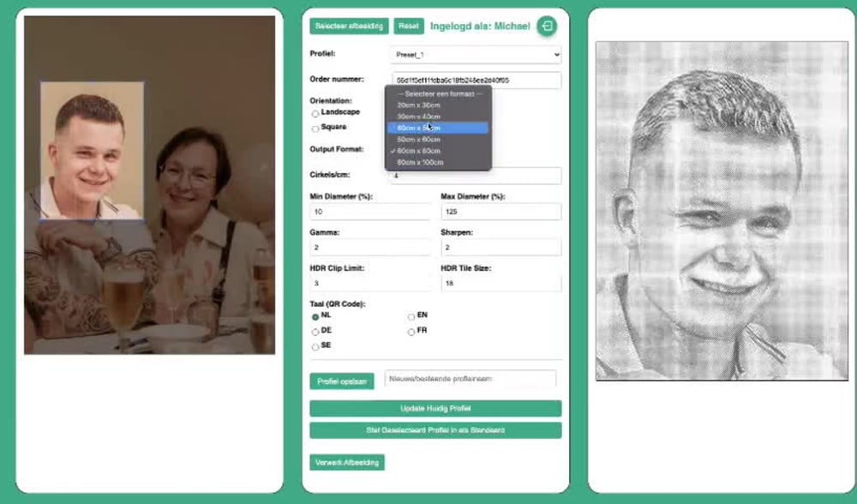857x504 pixels.
Task: Click the new/existing profile name field
Action: point(470,378)
